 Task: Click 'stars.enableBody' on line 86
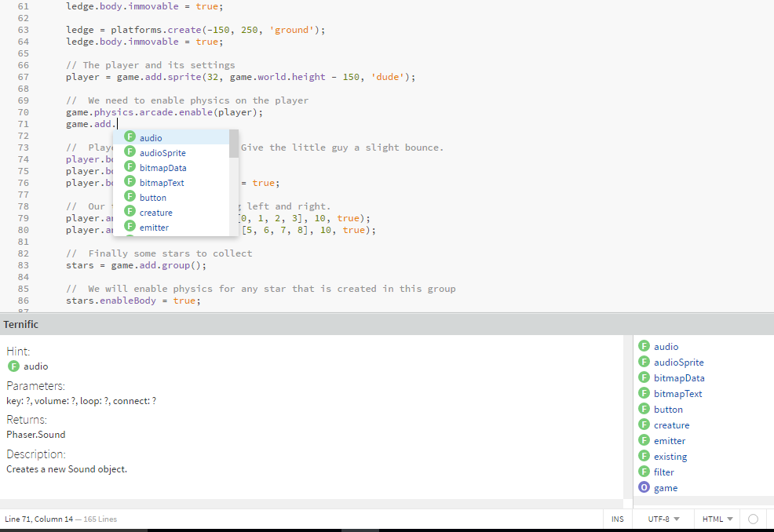point(111,301)
